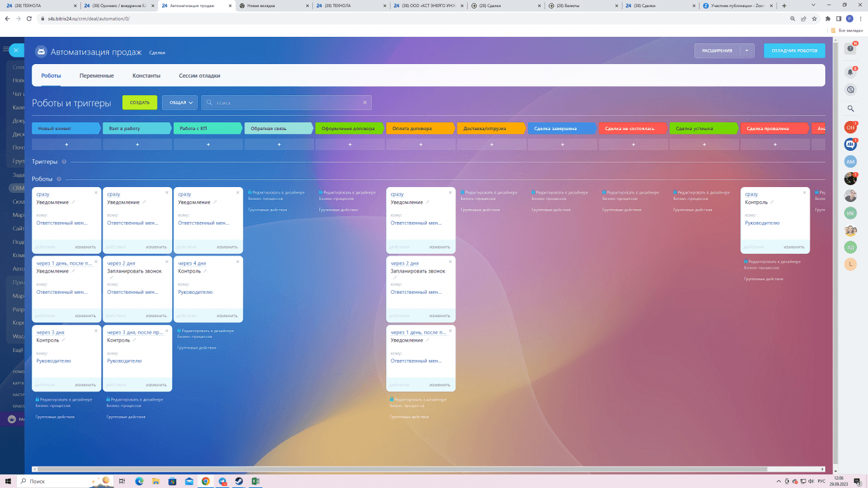Screen dimensions: 868x488
Task: Switch to the Переменные tab
Action: 97,76
